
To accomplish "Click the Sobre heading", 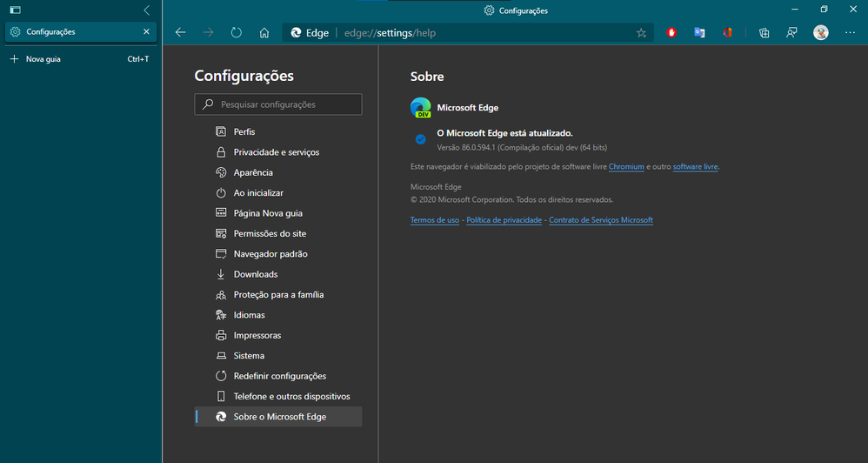I will click(x=427, y=77).
